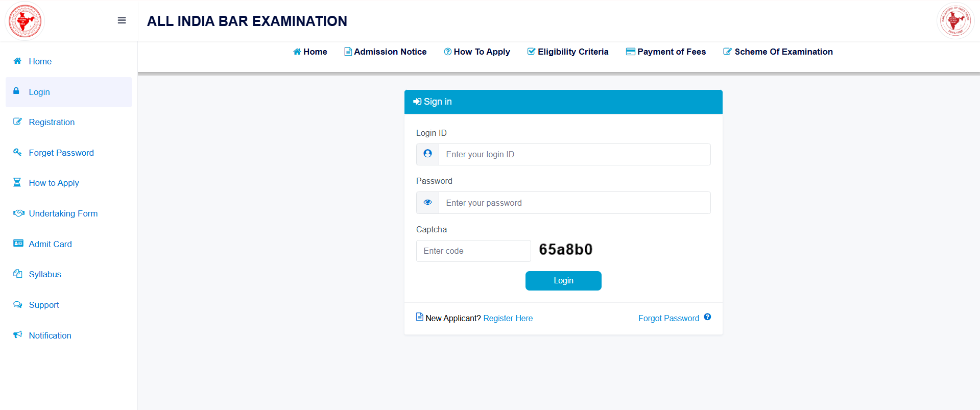Open Forgot Password at the card bottom
The image size is (980, 410).
click(668, 318)
